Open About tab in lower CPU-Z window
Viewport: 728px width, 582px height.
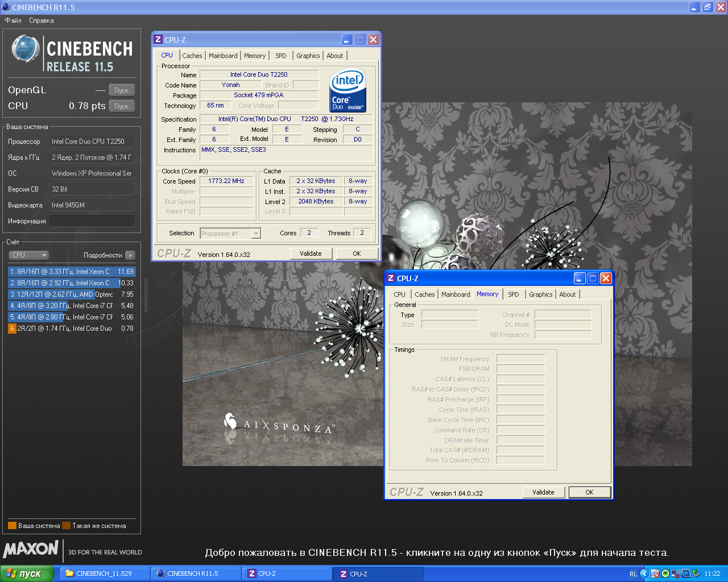click(568, 294)
